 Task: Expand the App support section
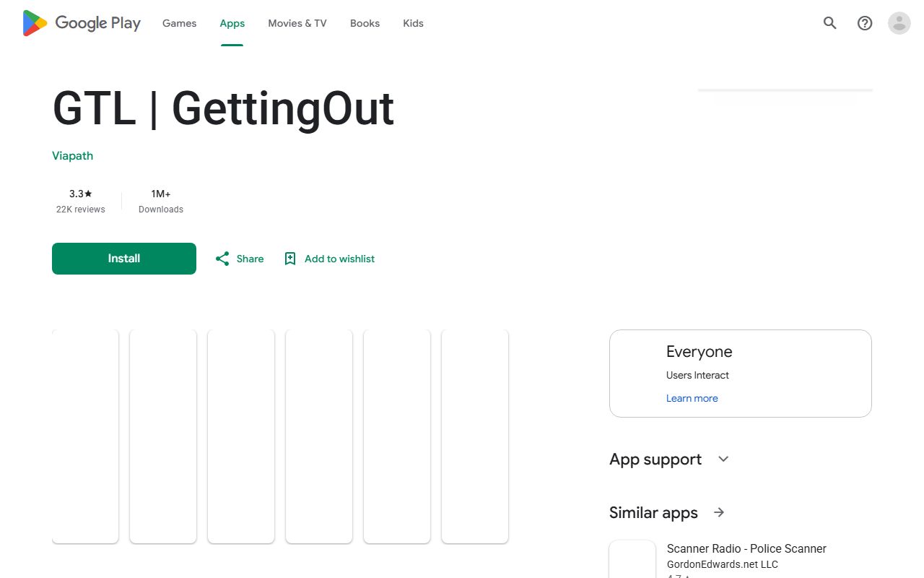point(723,459)
